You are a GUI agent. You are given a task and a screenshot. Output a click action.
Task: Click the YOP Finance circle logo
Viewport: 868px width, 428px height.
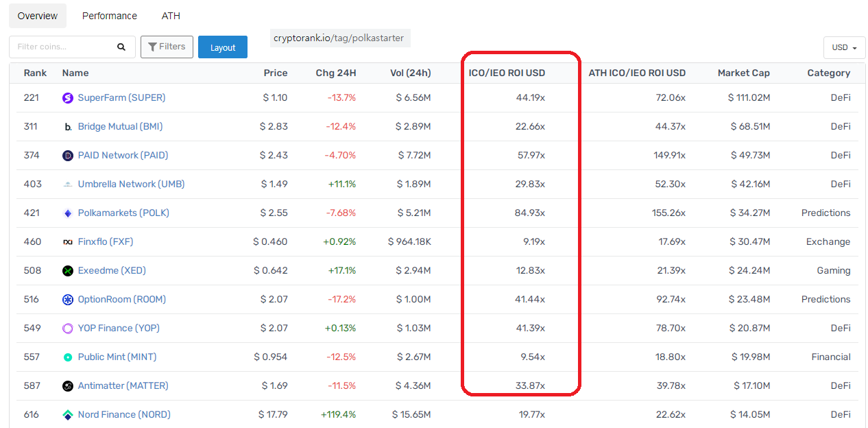click(68, 329)
